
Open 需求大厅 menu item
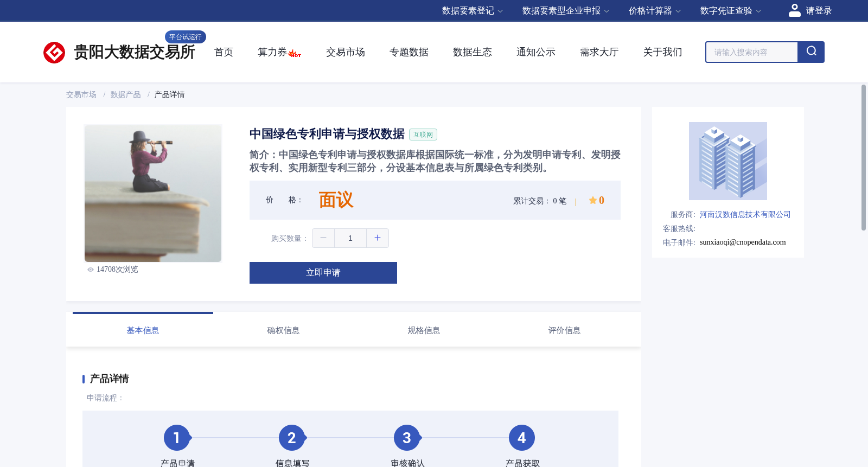click(x=599, y=52)
